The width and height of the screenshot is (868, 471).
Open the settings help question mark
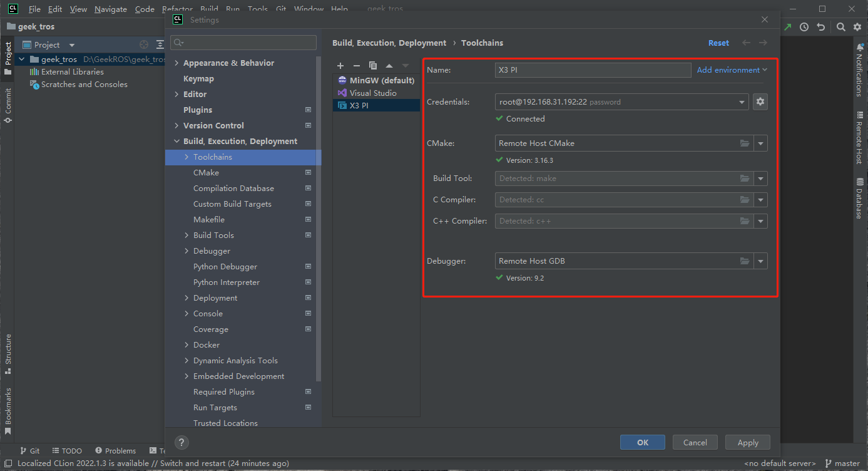click(181, 442)
